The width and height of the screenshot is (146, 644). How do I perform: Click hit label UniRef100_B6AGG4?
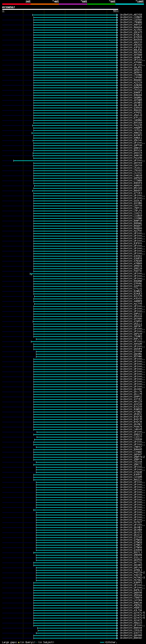point(131,27)
